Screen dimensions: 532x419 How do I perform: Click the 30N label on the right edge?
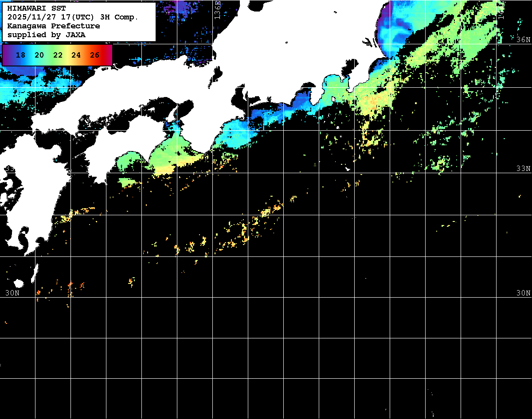(523, 293)
